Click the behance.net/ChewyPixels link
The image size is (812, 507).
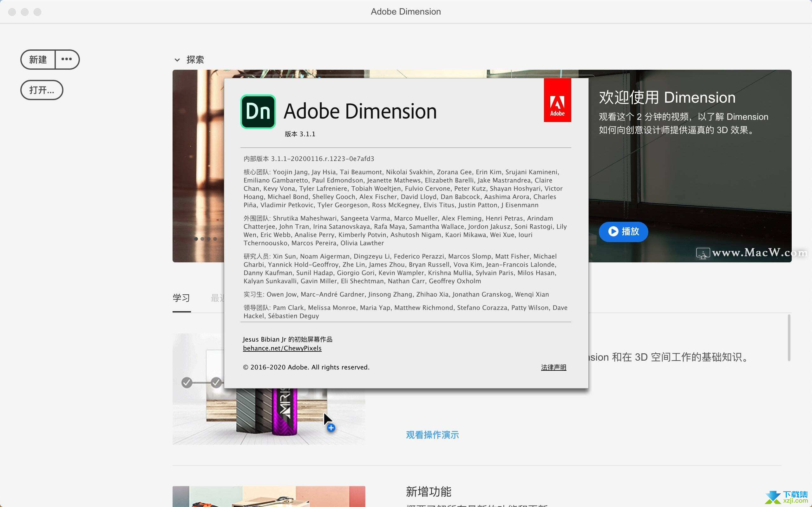282,348
